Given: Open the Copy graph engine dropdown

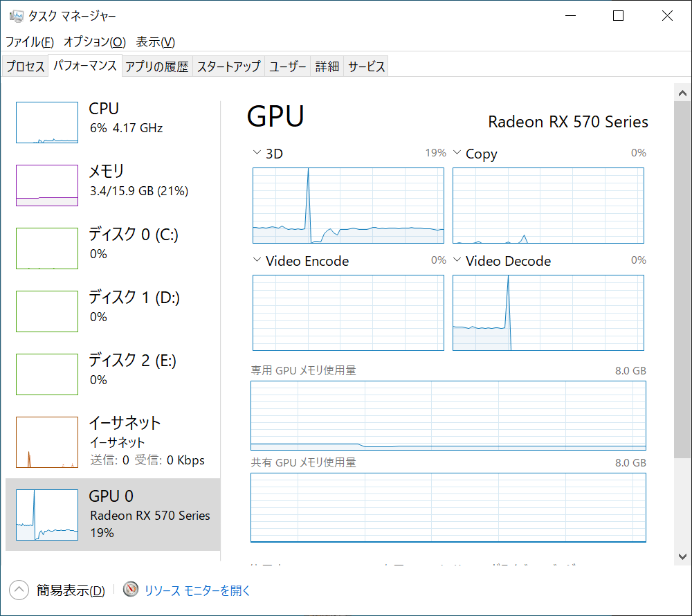Looking at the screenshot, I should point(457,153).
